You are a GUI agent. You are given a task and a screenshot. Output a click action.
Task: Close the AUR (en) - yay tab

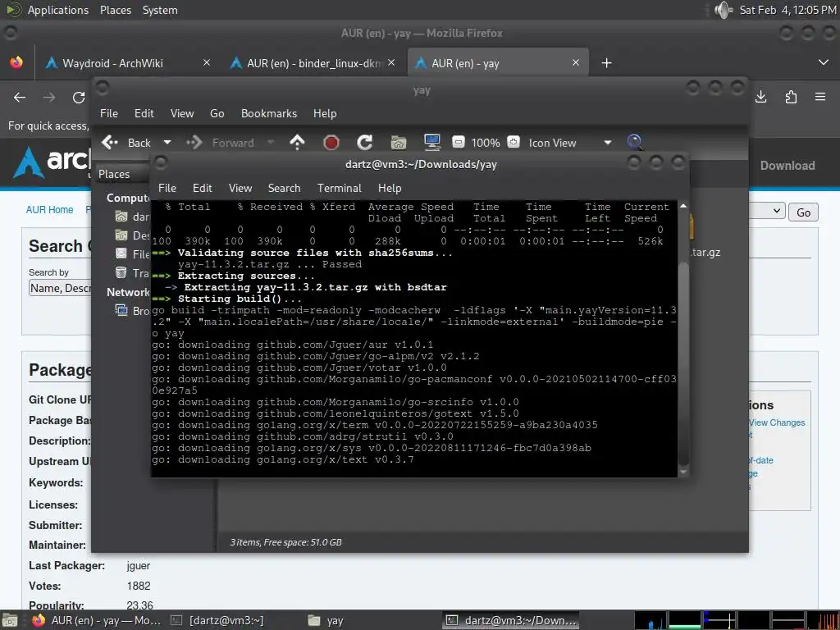pyautogui.click(x=576, y=62)
